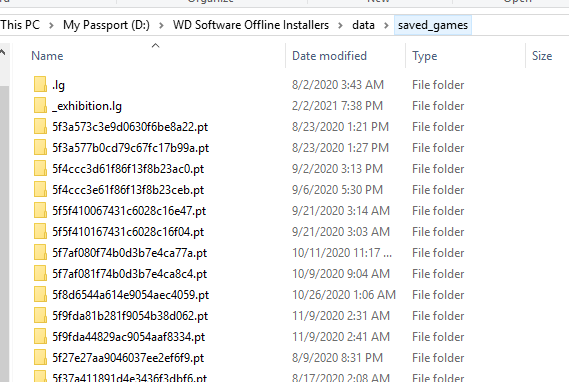The image size is (569, 382).
Task: Select 5f7af080f74b0d3b7e4ca77a.pt folder name
Action: coord(130,253)
